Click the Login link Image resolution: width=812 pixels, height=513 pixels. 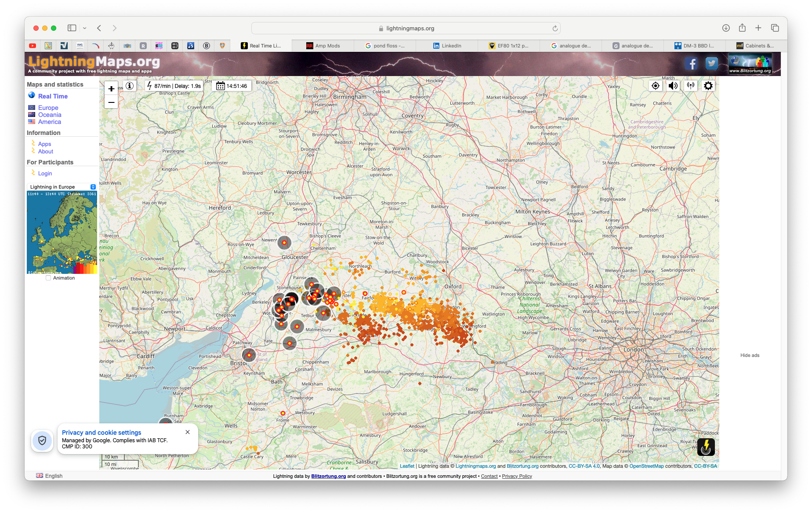45,174
